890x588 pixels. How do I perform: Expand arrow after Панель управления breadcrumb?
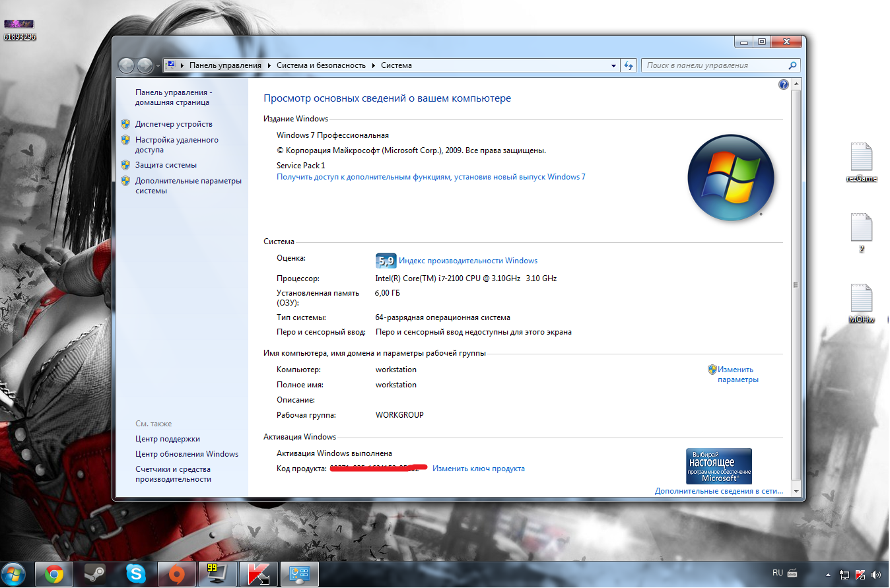pos(269,65)
